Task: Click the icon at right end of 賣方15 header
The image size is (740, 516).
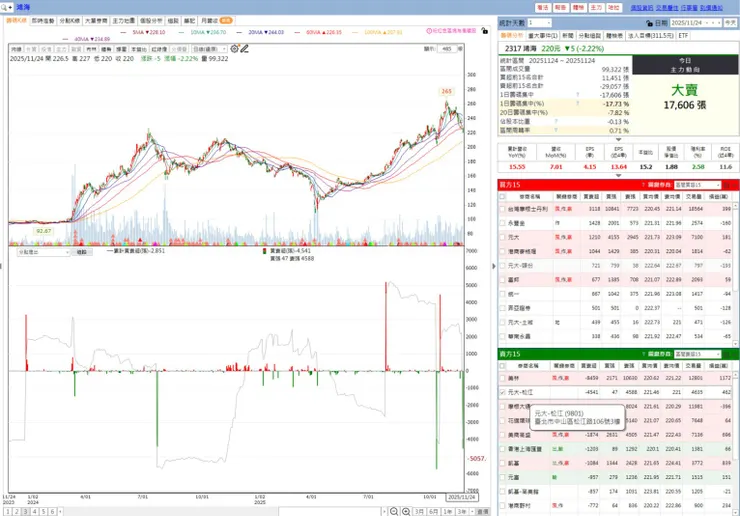Action: coord(727,354)
